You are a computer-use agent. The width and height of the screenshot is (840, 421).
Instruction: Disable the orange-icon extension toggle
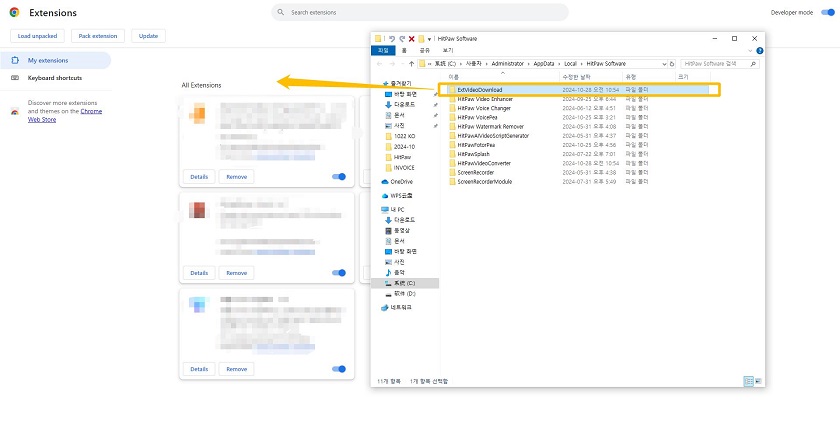pos(339,177)
